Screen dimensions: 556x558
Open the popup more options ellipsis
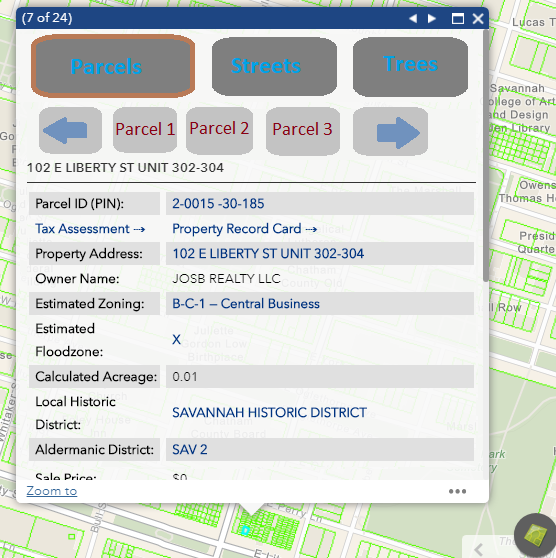[457, 491]
